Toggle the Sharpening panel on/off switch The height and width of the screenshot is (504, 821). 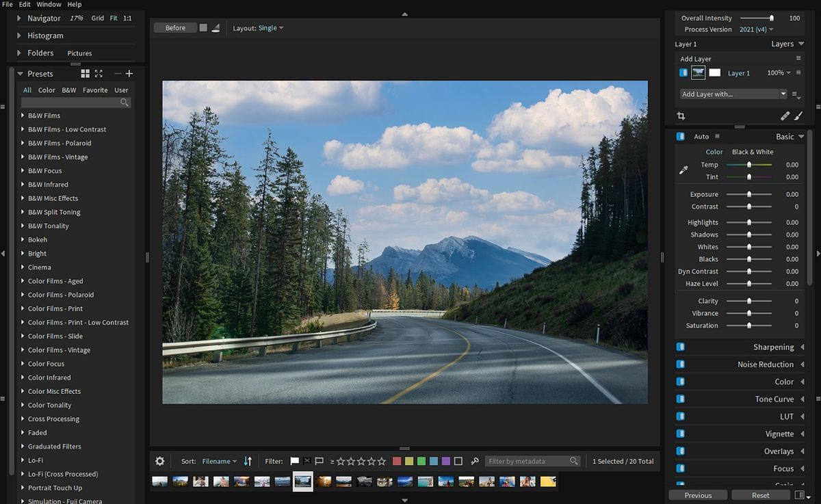coord(681,347)
